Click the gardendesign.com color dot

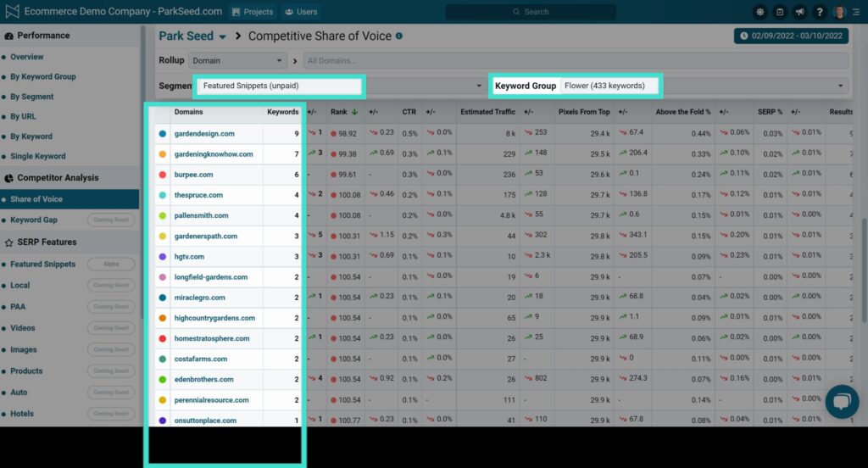(x=162, y=133)
